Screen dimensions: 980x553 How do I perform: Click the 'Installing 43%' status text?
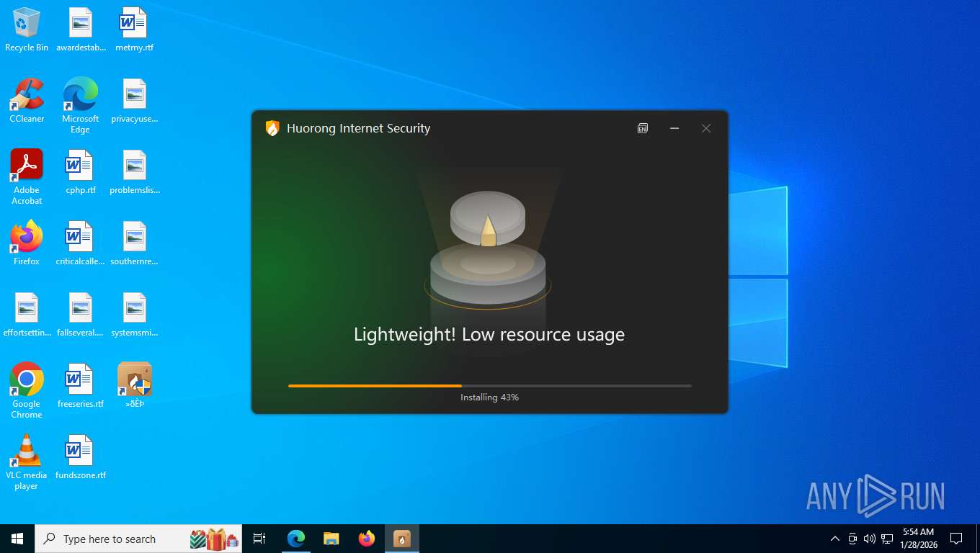point(490,397)
